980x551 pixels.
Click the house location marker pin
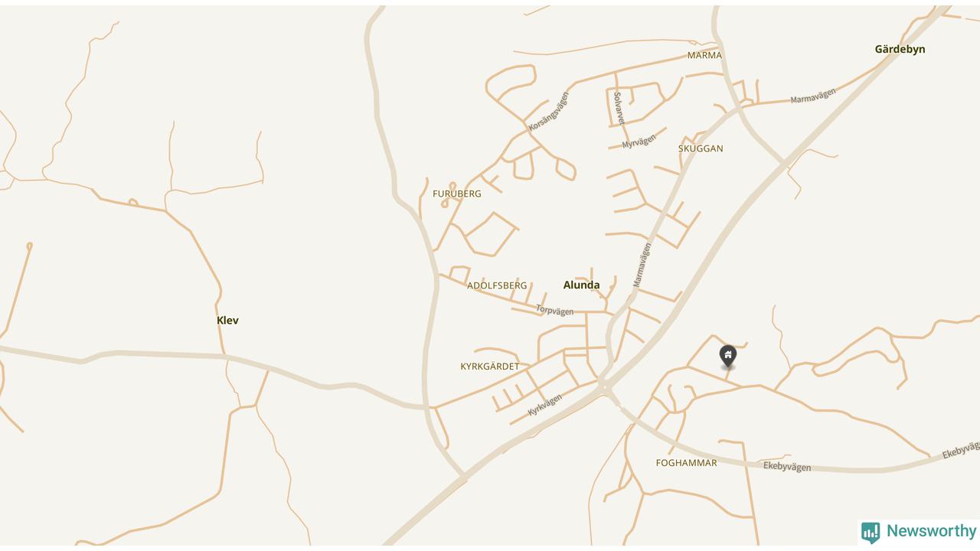pyautogui.click(x=728, y=357)
